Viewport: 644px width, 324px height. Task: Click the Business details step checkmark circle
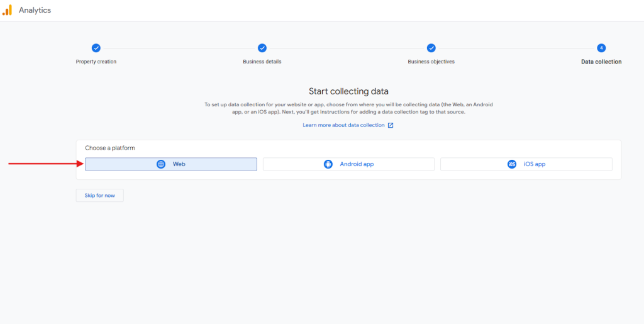pyautogui.click(x=262, y=48)
